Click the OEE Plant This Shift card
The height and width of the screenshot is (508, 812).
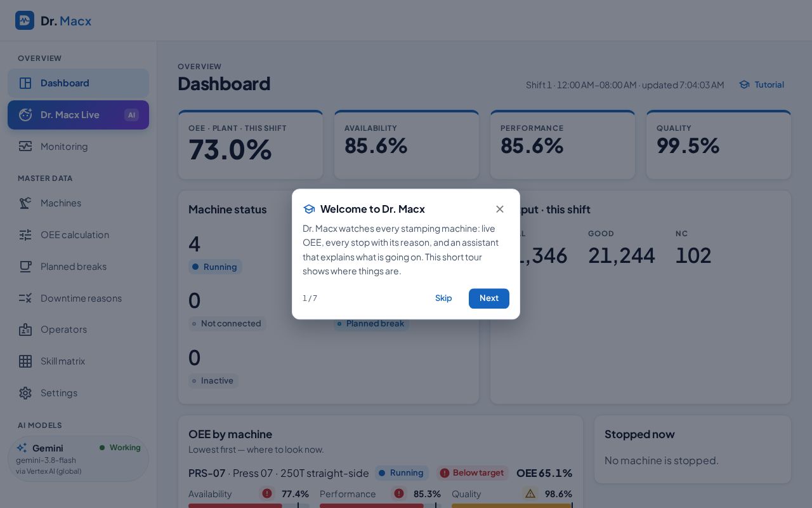click(x=251, y=145)
